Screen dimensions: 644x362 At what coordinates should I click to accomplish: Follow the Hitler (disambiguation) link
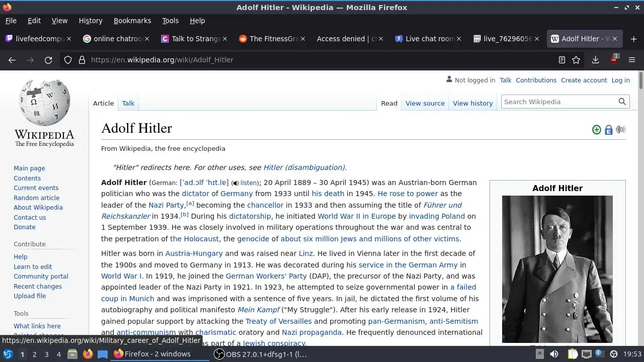(x=304, y=167)
